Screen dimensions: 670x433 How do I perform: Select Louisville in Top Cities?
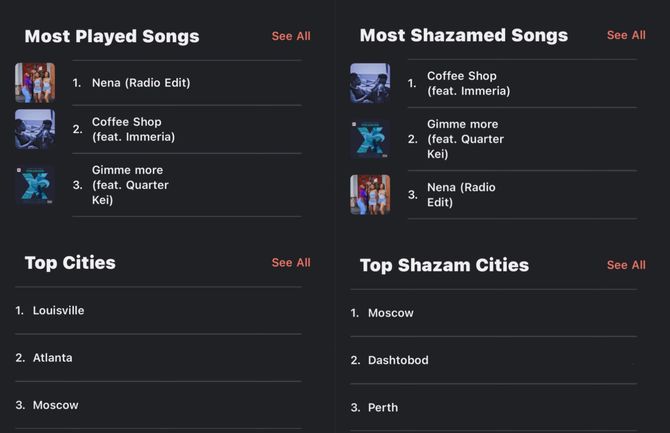click(158, 310)
